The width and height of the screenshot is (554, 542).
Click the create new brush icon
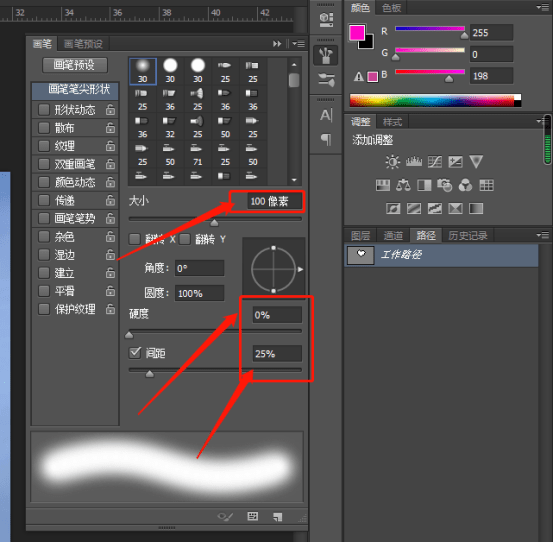(277, 517)
